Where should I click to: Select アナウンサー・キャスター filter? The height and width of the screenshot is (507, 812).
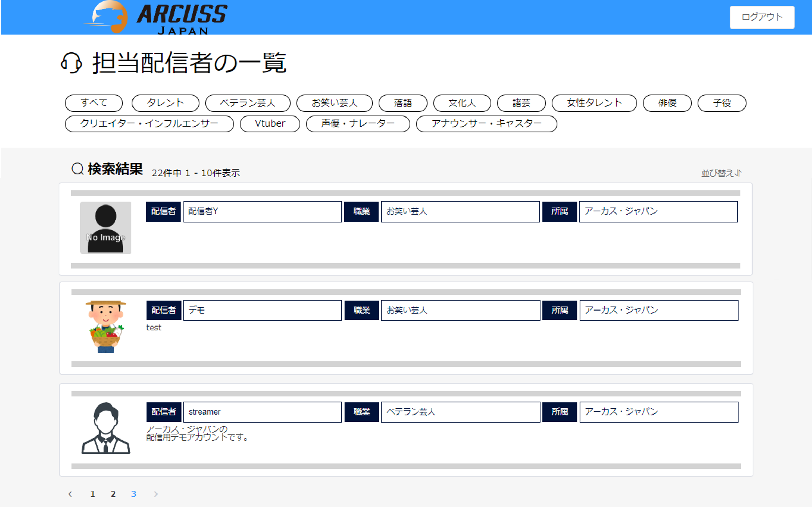click(486, 124)
